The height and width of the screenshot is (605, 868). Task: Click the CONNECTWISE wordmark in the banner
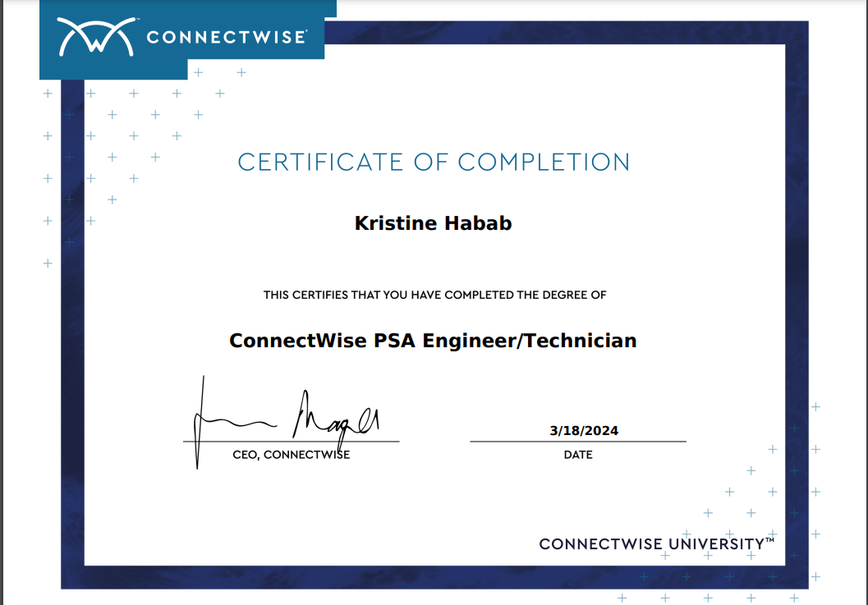[227, 37]
